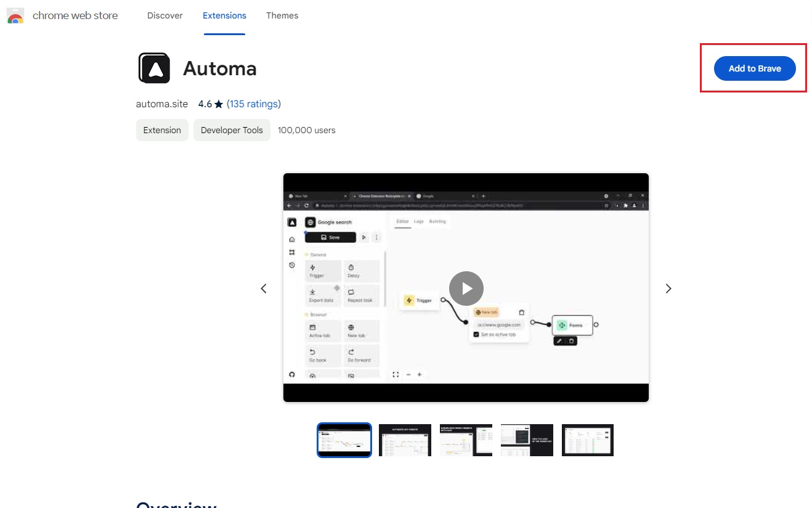Select the first video preview thumbnail

[x=344, y=440]
